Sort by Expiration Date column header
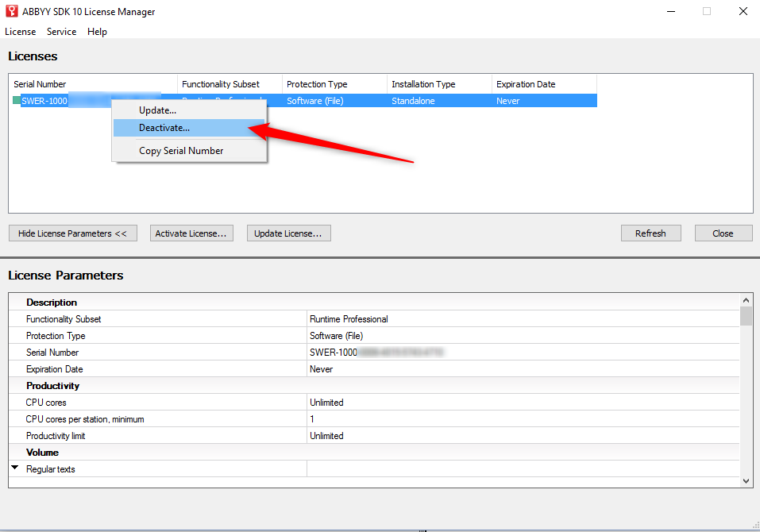This screenshot has width=760, height=532. tap(544, 84)
